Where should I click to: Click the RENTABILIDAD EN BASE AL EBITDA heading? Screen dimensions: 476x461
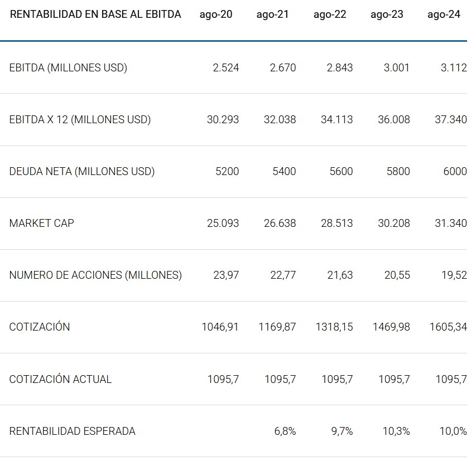point(95,14)
